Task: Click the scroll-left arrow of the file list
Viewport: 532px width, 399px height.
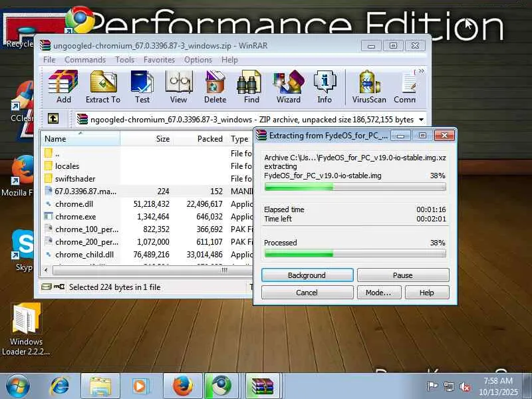Action: click(x=46, y=271)
